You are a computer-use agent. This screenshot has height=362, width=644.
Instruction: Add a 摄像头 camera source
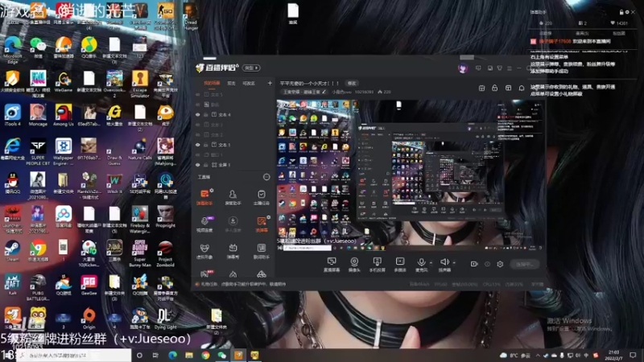(x=354, y=265)
